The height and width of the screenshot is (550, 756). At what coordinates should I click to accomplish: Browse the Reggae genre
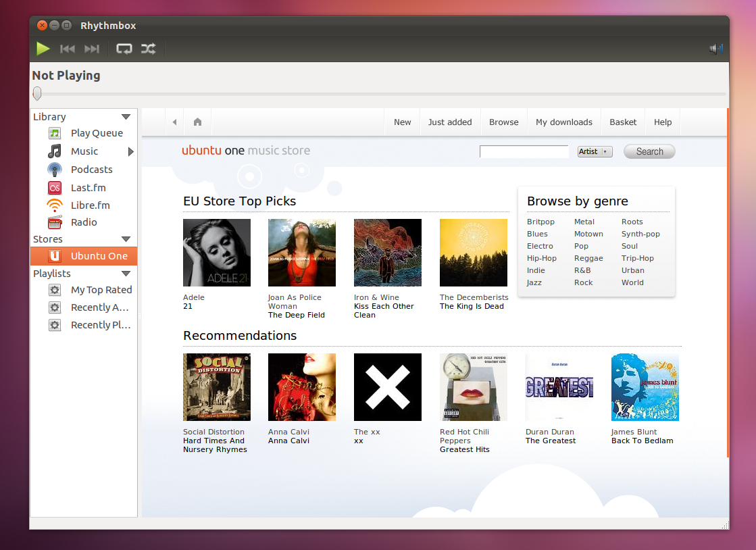588,258
